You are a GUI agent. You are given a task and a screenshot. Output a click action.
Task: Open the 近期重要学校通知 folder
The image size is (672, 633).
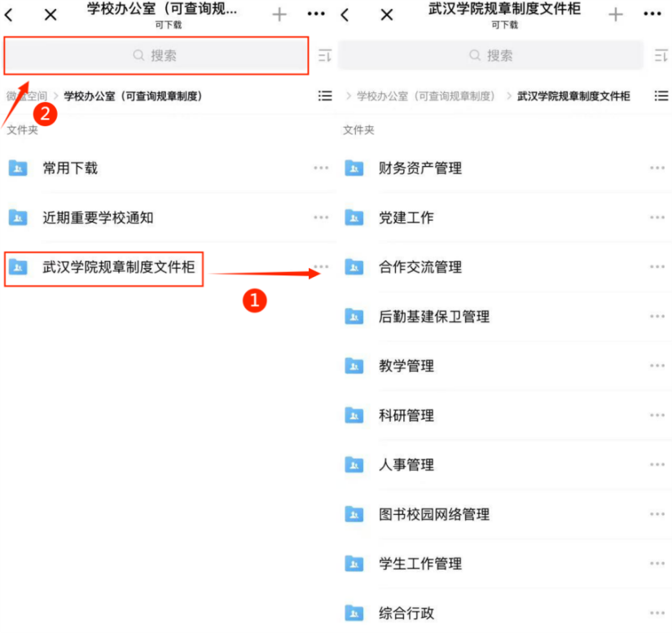(x=98, y=218)
